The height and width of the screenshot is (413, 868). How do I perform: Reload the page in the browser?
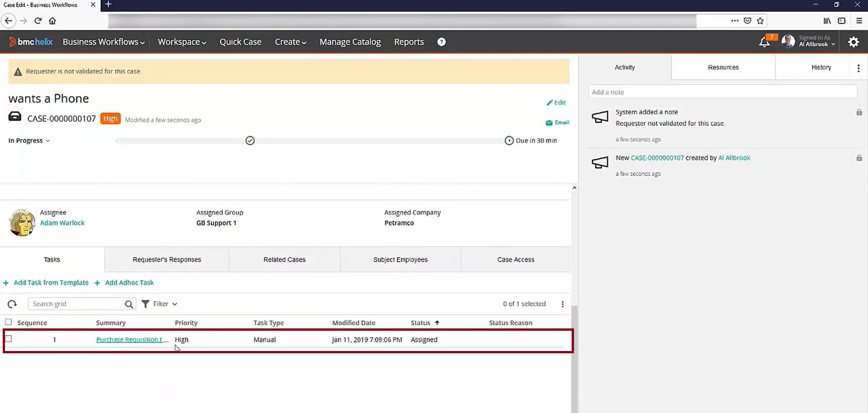(38, 21)
